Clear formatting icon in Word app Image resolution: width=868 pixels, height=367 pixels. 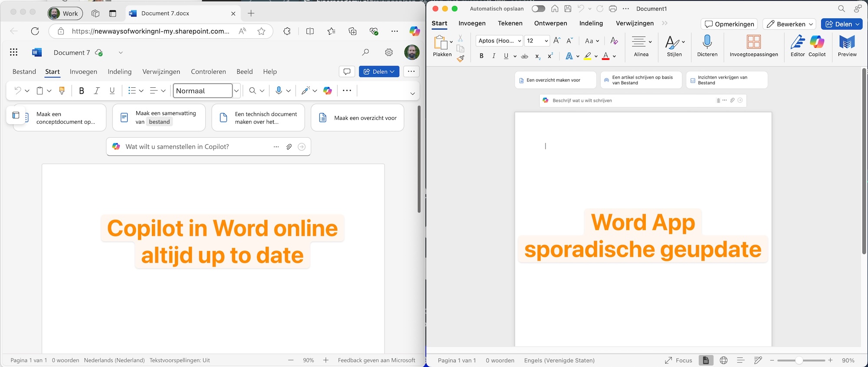[x=614, y=41]
